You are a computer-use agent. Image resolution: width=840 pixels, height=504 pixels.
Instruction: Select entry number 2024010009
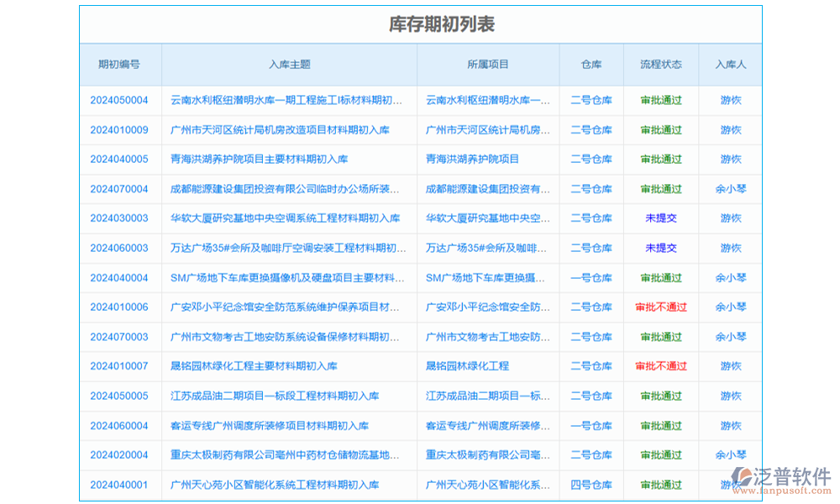coord(118,130)
